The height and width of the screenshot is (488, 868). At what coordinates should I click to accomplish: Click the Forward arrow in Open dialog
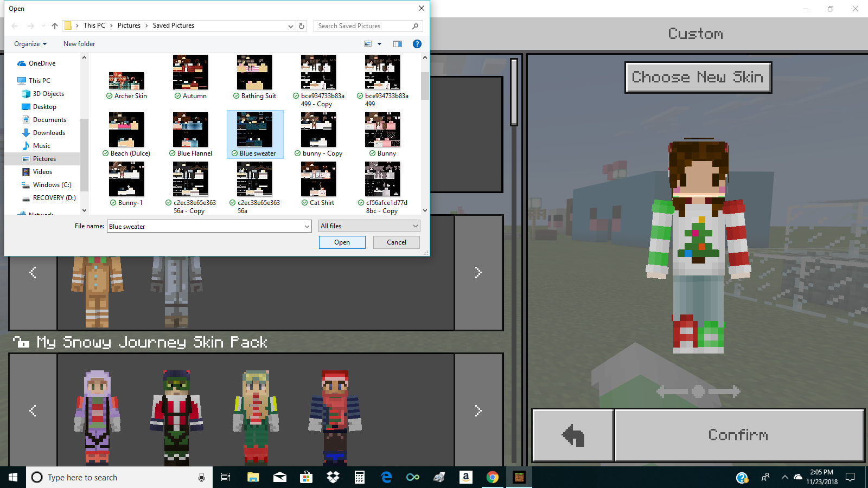[x=31, y=25]
